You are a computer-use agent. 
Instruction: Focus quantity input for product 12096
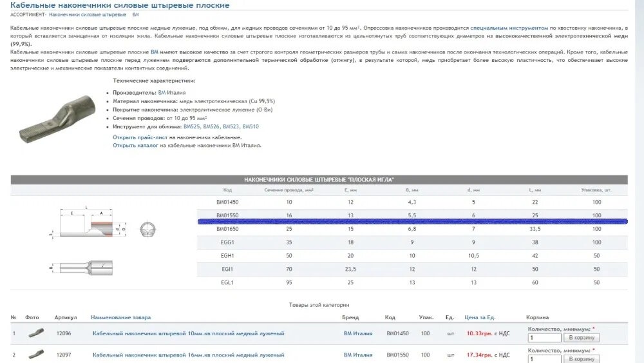click(x=544, y=338)
